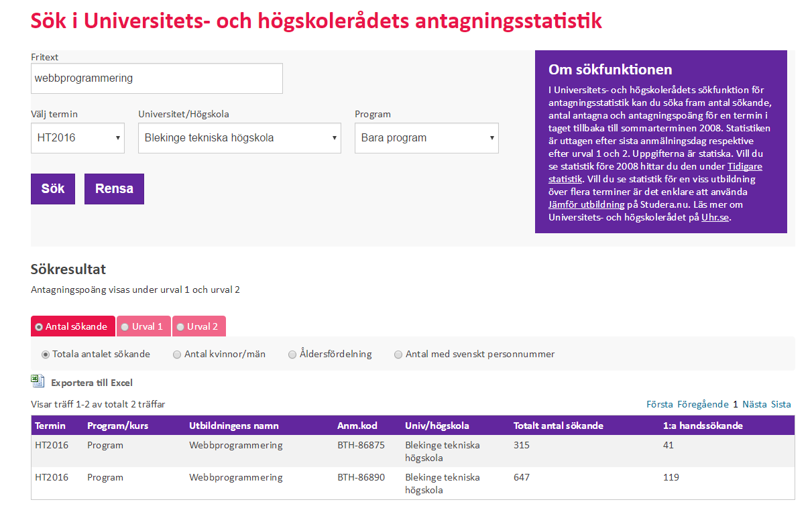The image size is (812, 506).
Task: Click Exportera till Excel link
Action: pos(92,383)
